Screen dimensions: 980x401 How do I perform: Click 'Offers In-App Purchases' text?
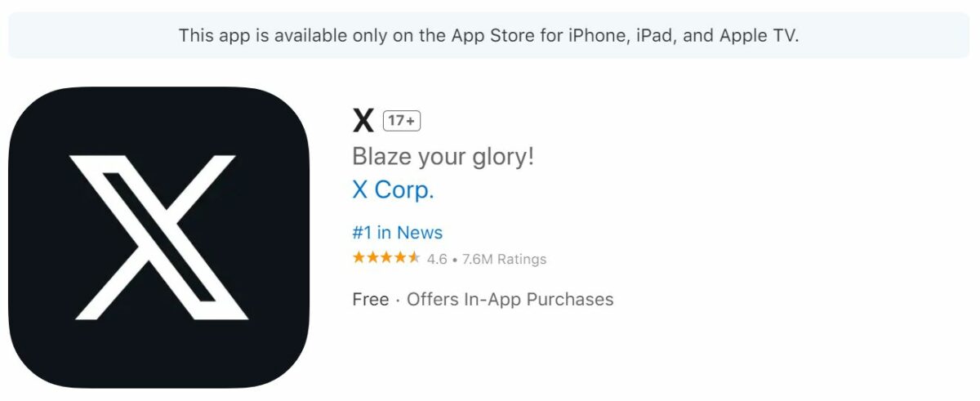pyautogui.click(x=510, y=300)
